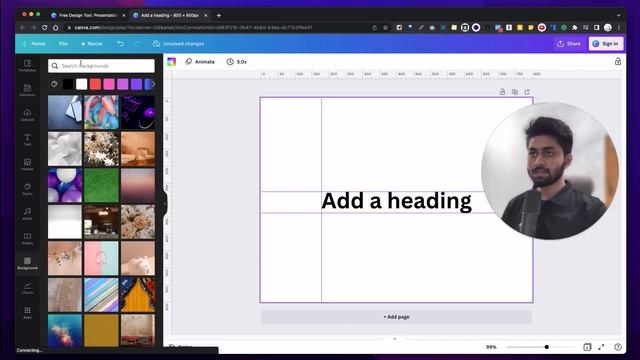This screenshot has height=360, width=640.
Task: Open the File menu
Action: [x=63, y=43]
